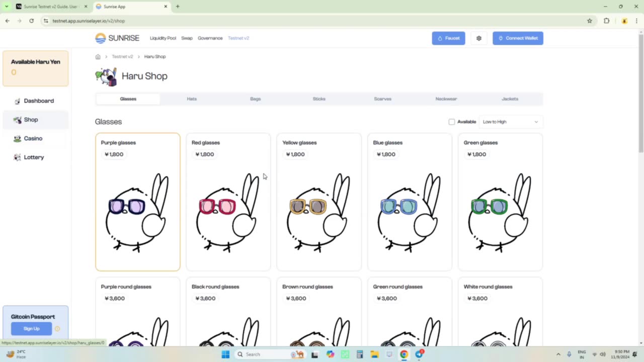Click the Gitcoin Passport Sign Up button
This screenshot has height=362, width=644.
[31, 329]
